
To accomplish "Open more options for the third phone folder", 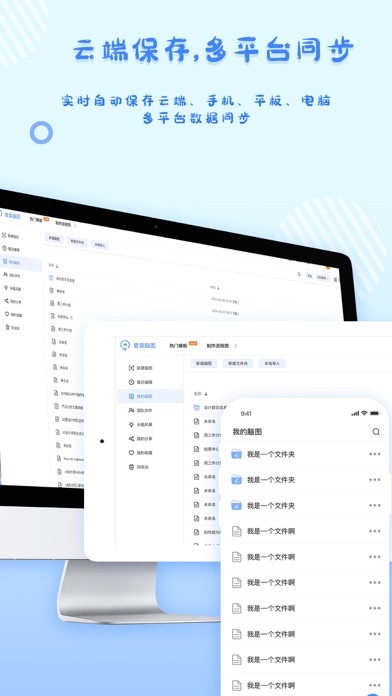I will click(x=375, y=506).
